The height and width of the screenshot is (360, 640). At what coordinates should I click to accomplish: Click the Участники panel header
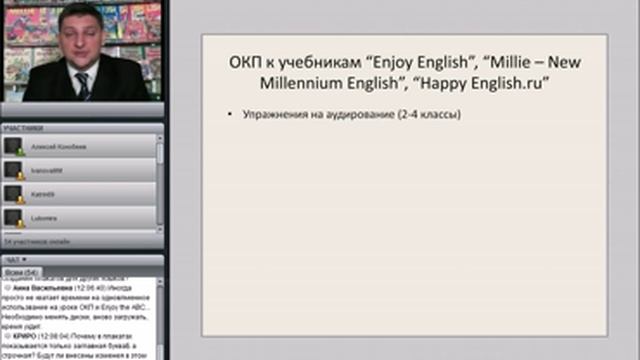point(83,128)
